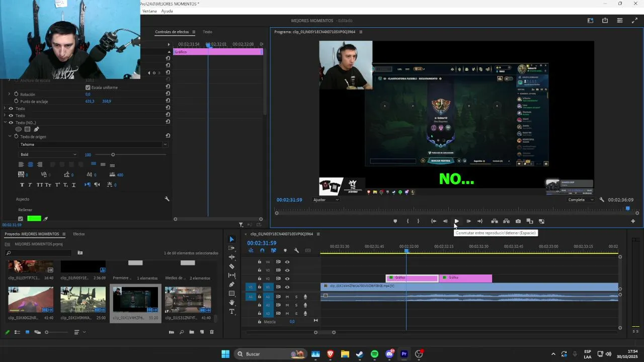Click the project bin search field
This screenshot has width=644, height=362.
[38, 253]
